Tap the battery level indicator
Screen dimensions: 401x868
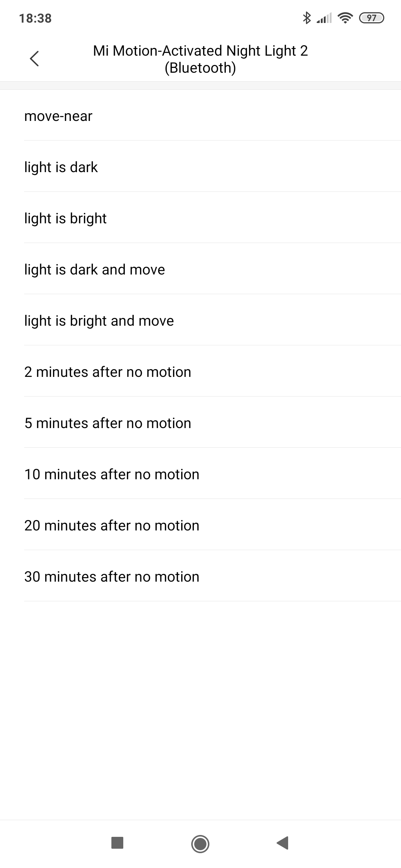(x=371, y=18)
